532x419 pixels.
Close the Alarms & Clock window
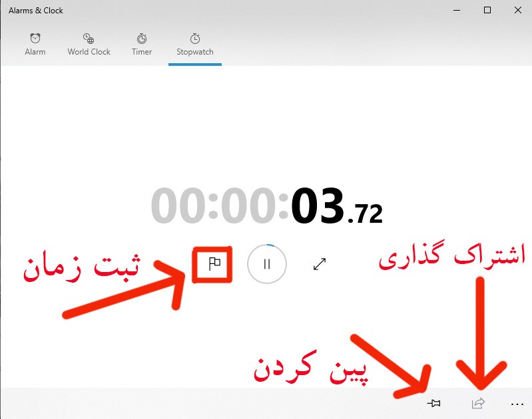pos(518,10)
